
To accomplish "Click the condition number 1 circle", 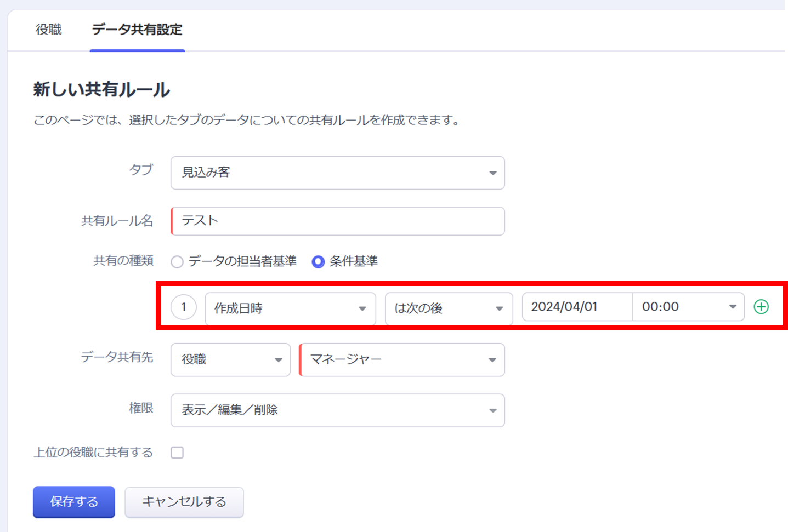I will [184, 307].
